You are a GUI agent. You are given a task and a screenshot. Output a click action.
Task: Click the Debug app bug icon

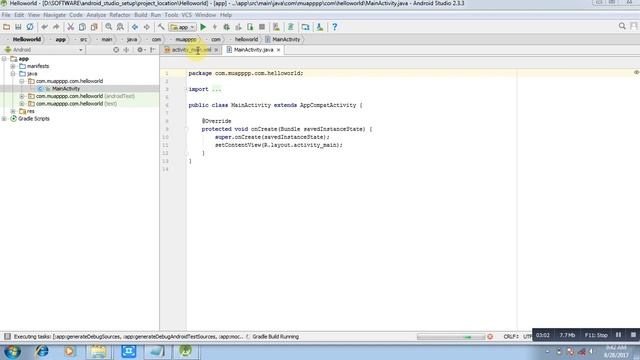227,27
